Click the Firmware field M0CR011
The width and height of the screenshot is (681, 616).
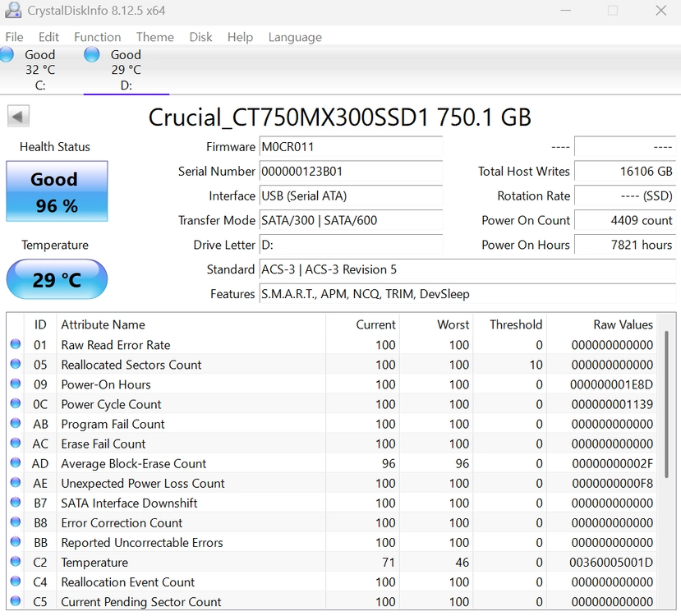point(351,147)
